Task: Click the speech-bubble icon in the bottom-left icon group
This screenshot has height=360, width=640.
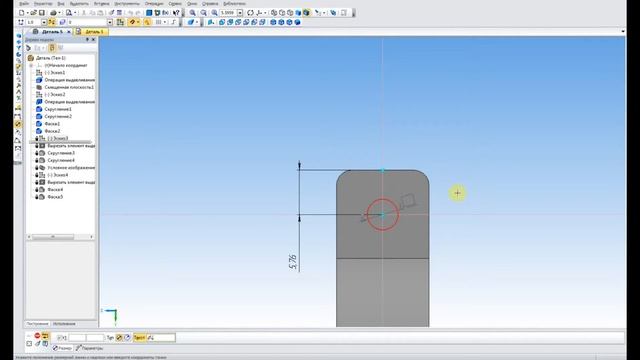Action: click(x=45, y=344)
